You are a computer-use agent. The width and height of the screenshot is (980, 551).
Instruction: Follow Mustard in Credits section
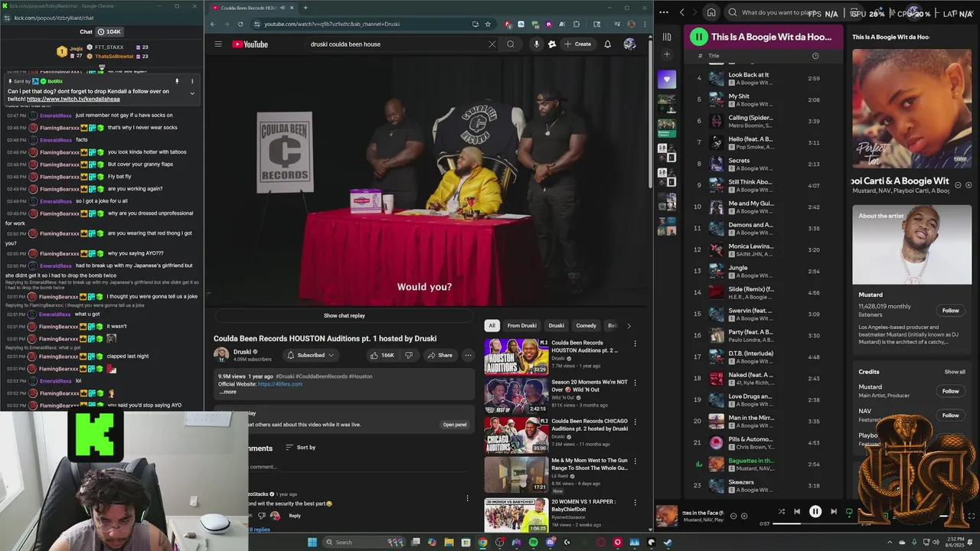950,391
